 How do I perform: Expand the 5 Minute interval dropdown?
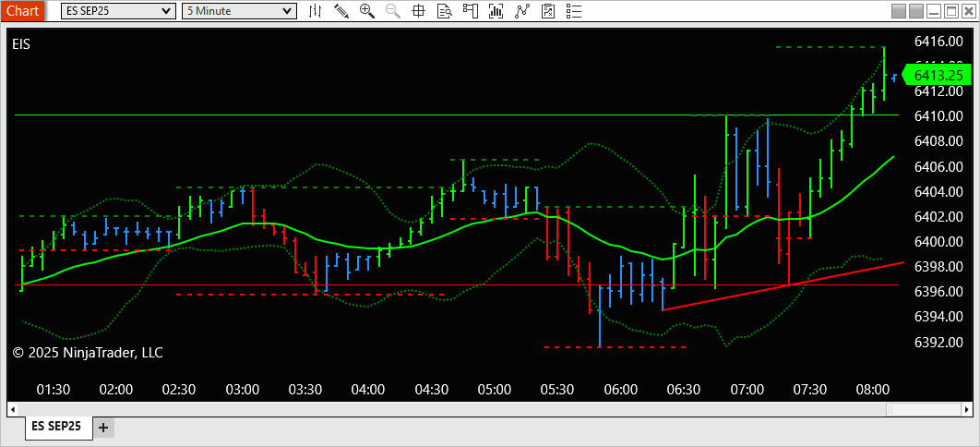pos(239,11)
